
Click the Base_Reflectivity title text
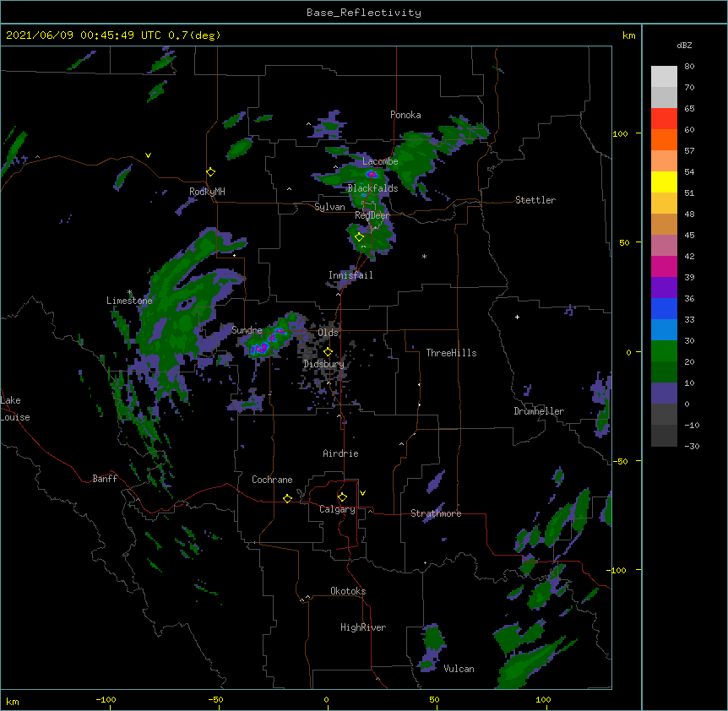pos(364,13)
